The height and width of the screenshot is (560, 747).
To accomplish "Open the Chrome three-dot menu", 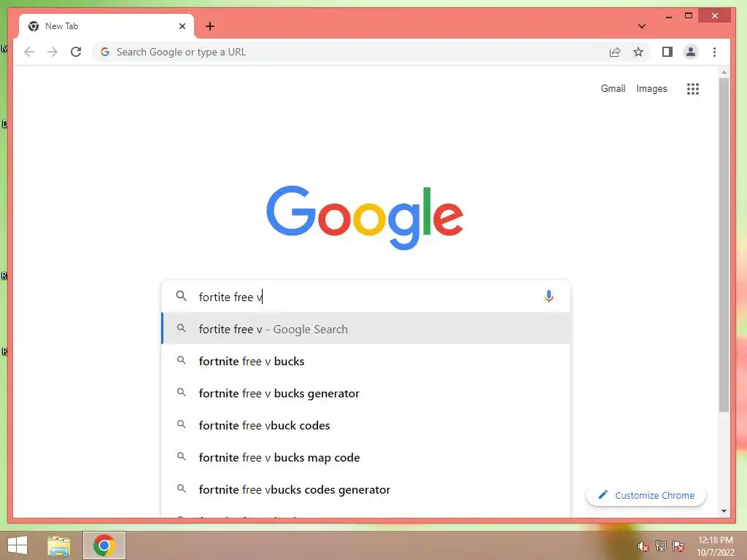I will pos(714,52).
